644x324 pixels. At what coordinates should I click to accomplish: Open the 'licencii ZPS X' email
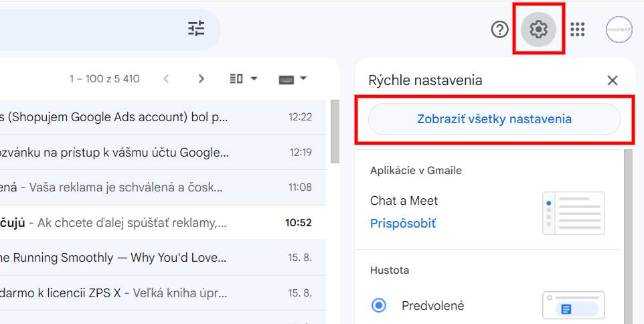[163, 293]
